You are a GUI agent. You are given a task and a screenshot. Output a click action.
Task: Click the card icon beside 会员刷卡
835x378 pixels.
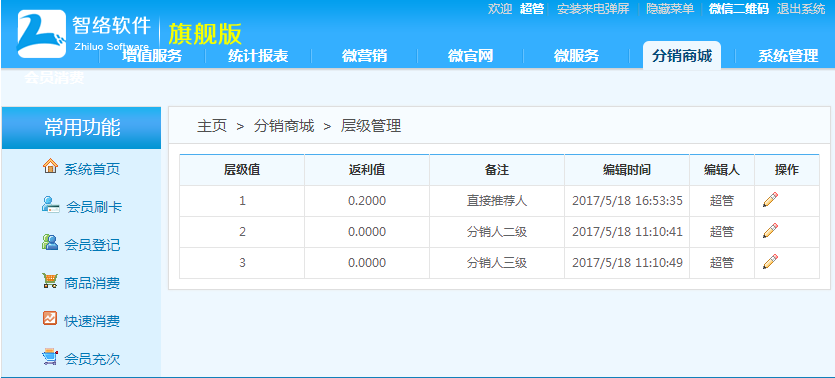[x=50, y=204]
